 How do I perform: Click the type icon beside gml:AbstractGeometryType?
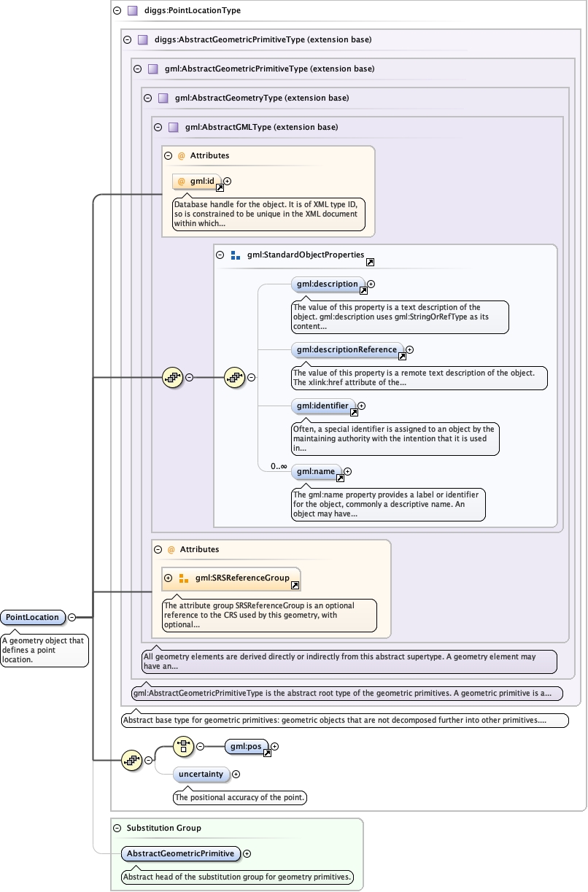click(x=163, y=98)
